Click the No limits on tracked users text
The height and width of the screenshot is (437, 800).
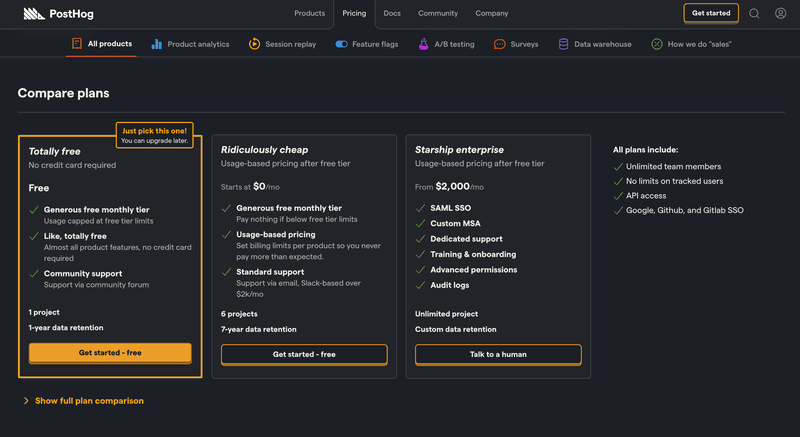coord(674,181)
